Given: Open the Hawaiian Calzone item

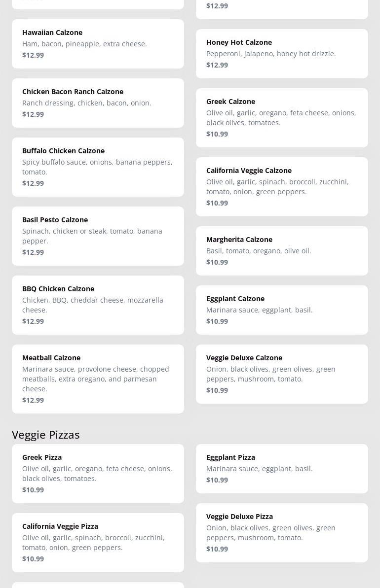Looking at the screenshot, I should click(98, 43).
